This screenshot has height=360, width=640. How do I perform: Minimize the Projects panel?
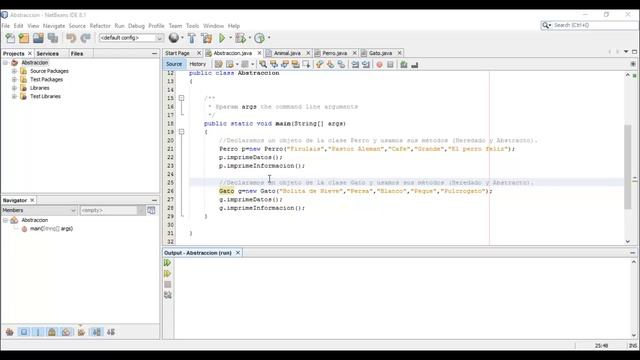pos(154,53)
